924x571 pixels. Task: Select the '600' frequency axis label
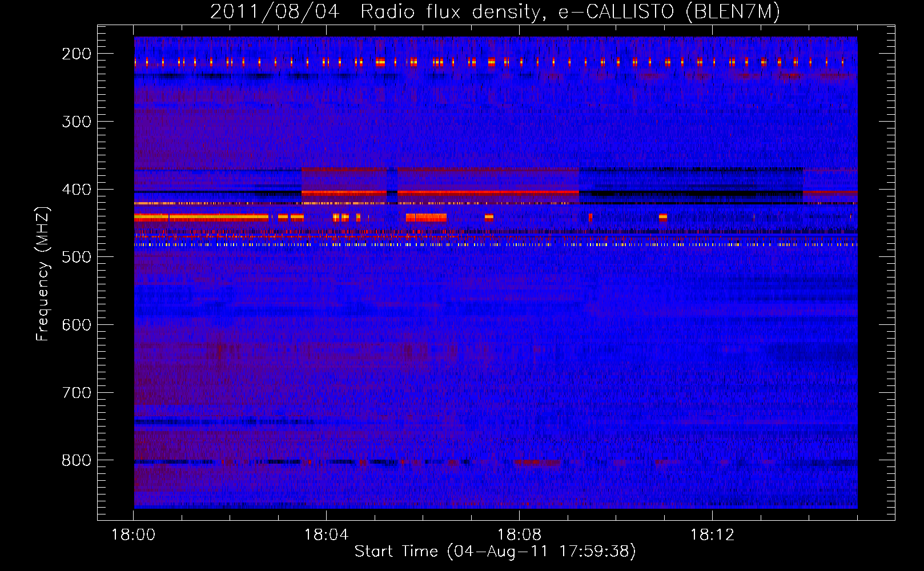pos(77,325)
